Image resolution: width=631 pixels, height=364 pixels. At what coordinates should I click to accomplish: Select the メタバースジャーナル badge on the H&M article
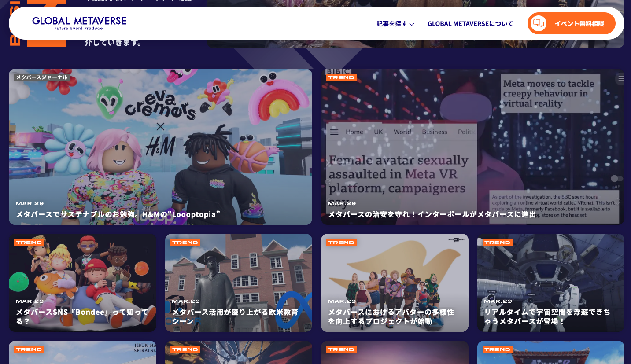coord(41,77)
